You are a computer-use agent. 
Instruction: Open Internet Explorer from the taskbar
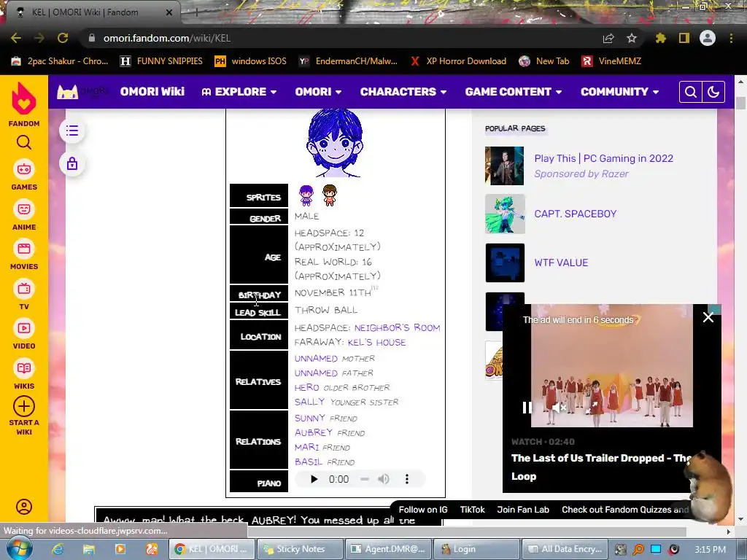(58, 549)
